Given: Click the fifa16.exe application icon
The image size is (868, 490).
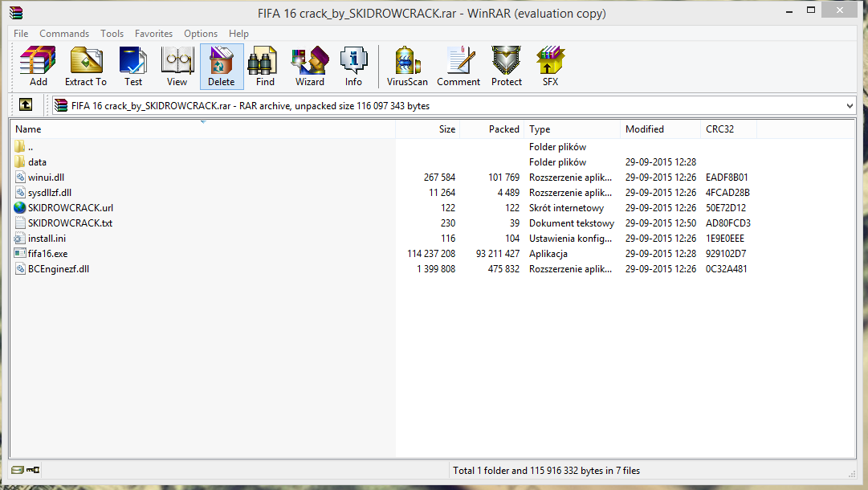Looking at the screenshot, I should click(x=20, y=253).
